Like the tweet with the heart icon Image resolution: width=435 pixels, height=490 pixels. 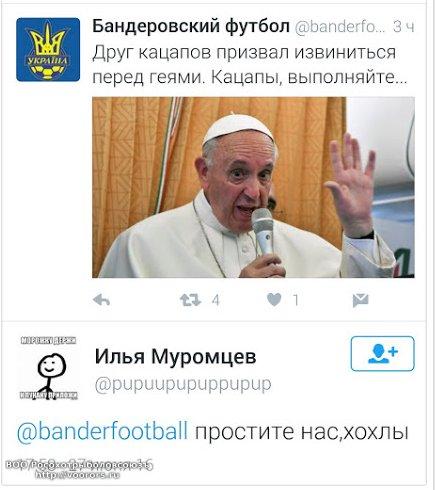(274, 300)
